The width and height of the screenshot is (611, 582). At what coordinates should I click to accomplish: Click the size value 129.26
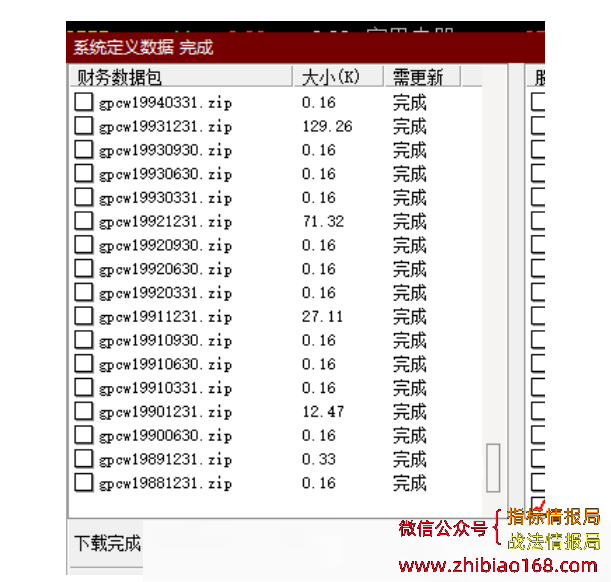click(x=327, y=126)
